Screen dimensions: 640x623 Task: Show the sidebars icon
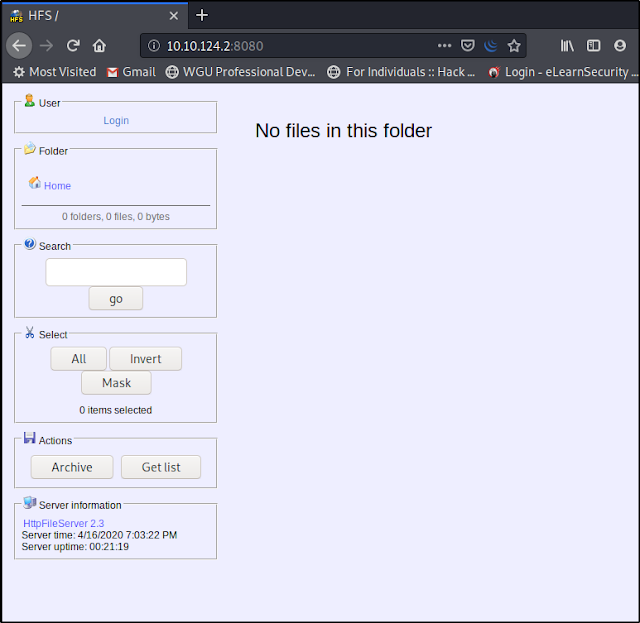593,46
